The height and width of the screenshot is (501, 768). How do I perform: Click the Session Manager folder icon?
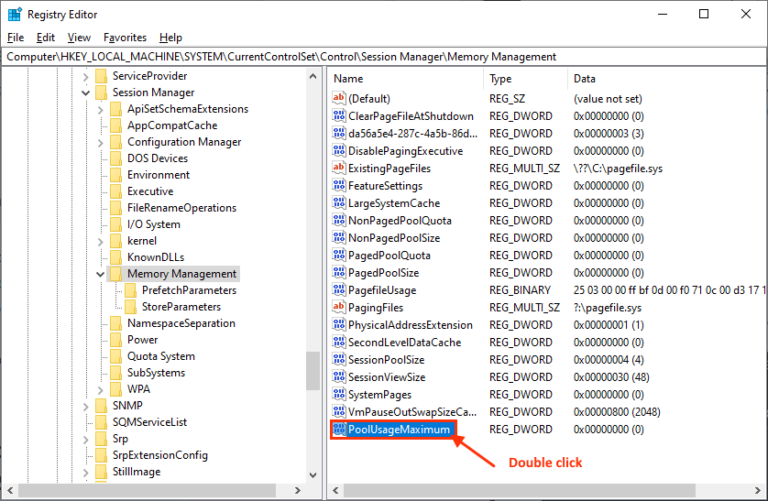point(102,93)
